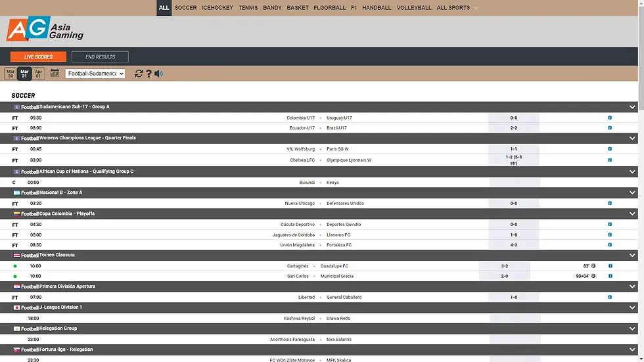The image size is (644, 362).
Task: Toggle sound with the speaker icon
Action: tap(158, 74)
